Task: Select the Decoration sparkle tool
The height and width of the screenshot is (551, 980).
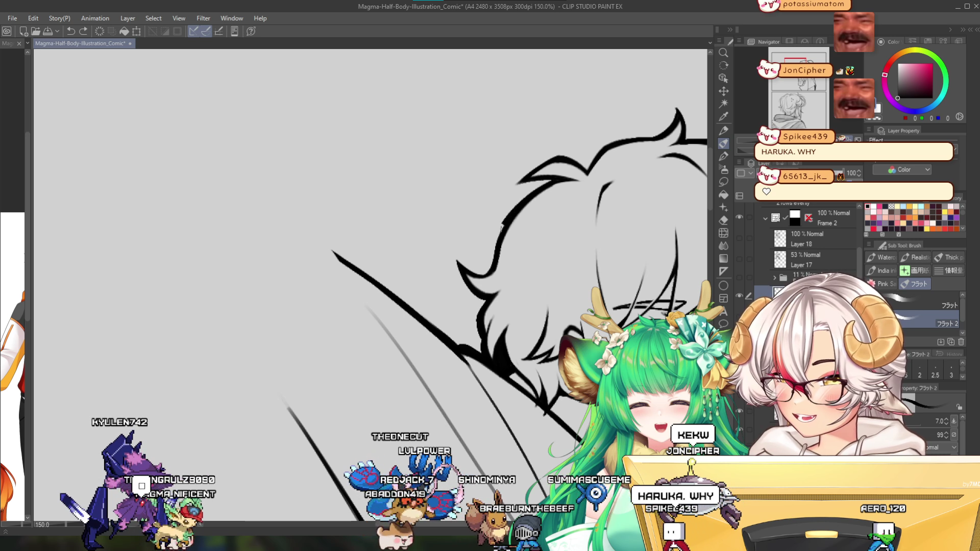Action: [723, 208]
